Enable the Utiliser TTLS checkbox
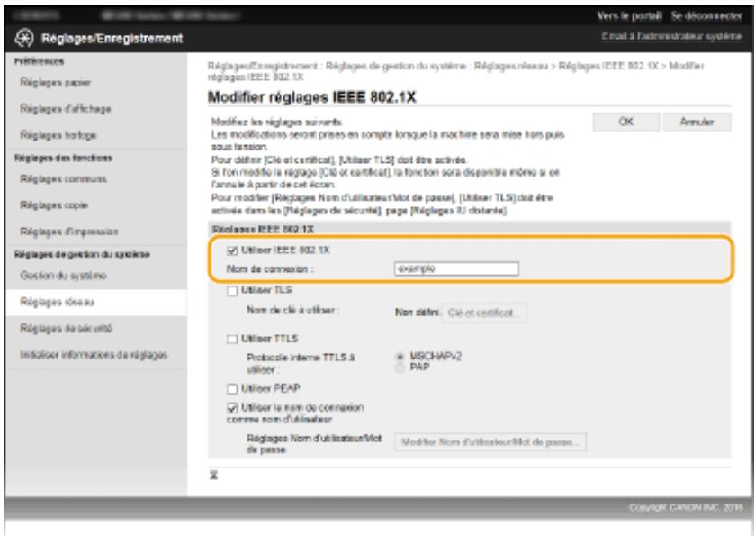 (232, 339)
